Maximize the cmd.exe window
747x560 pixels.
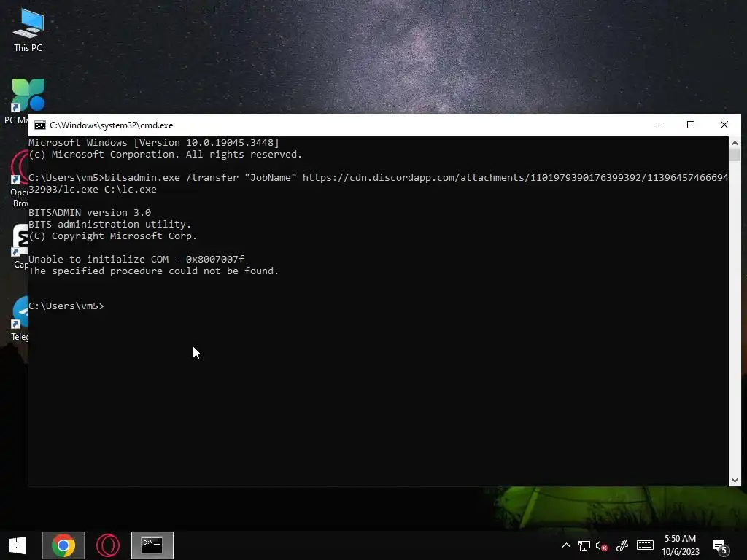pyautogui.click(x=691, y=125)
